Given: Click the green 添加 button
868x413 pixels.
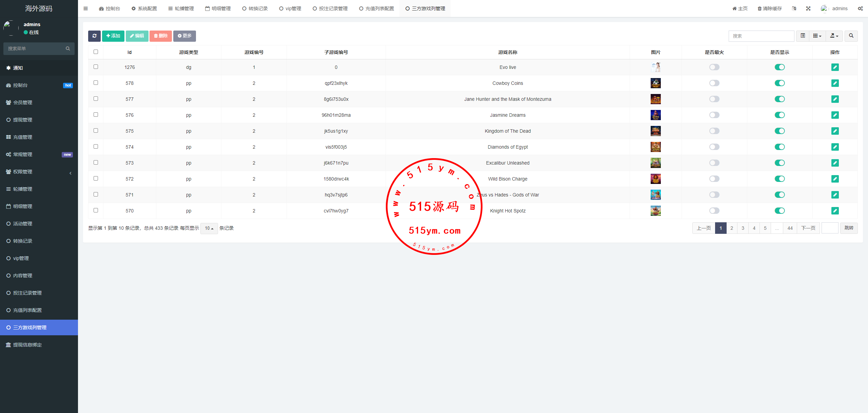Looking at the screenshot, I should [113, 36].
